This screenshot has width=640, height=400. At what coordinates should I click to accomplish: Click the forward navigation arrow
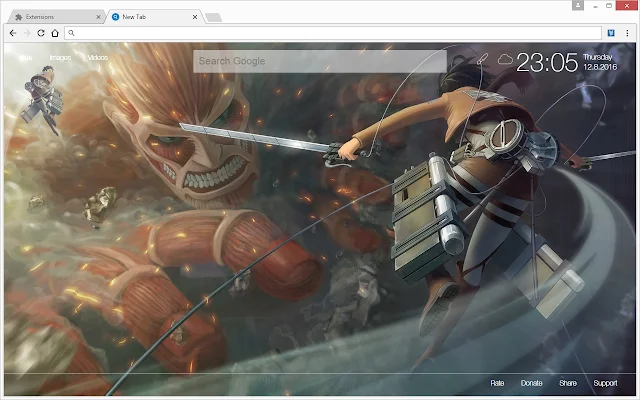(27, 33)
